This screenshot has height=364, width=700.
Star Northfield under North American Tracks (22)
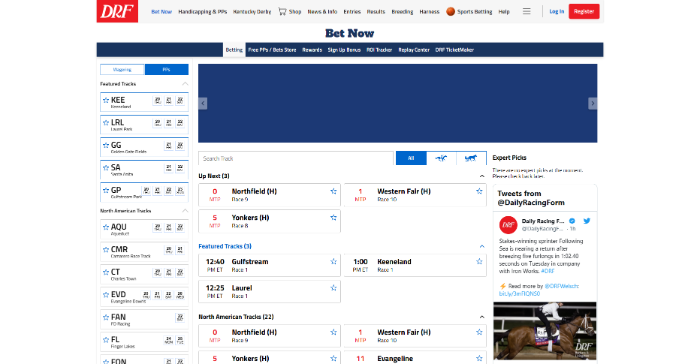pos(333,332)
